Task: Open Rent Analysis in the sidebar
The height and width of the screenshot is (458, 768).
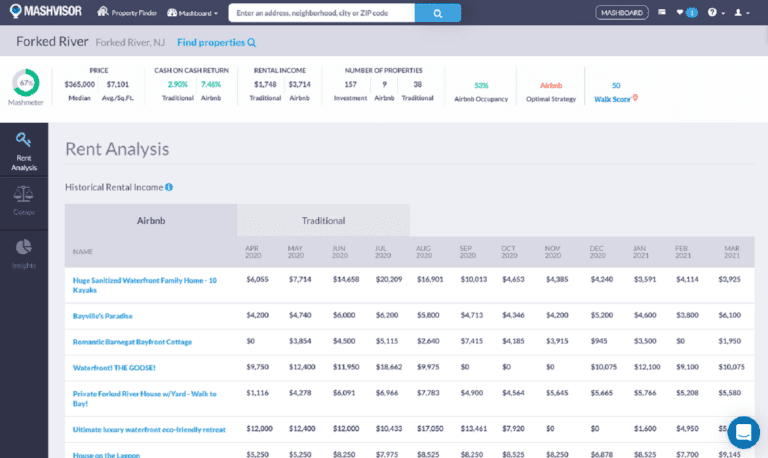Action: [24, 151]
